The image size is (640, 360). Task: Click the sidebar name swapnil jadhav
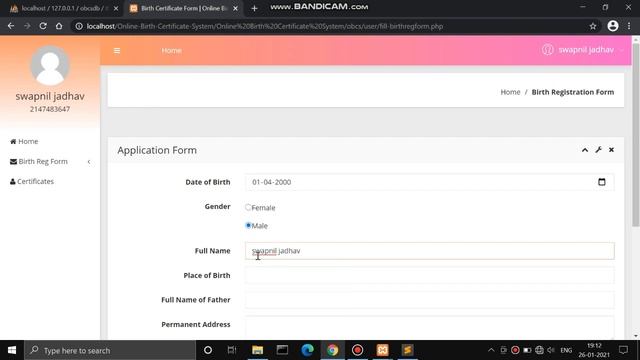coord(50,96)
